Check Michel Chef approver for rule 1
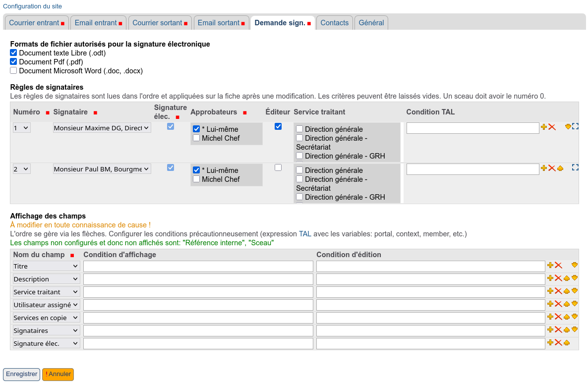This screenshot has height=383, width=588. click(x=196, y=138)
